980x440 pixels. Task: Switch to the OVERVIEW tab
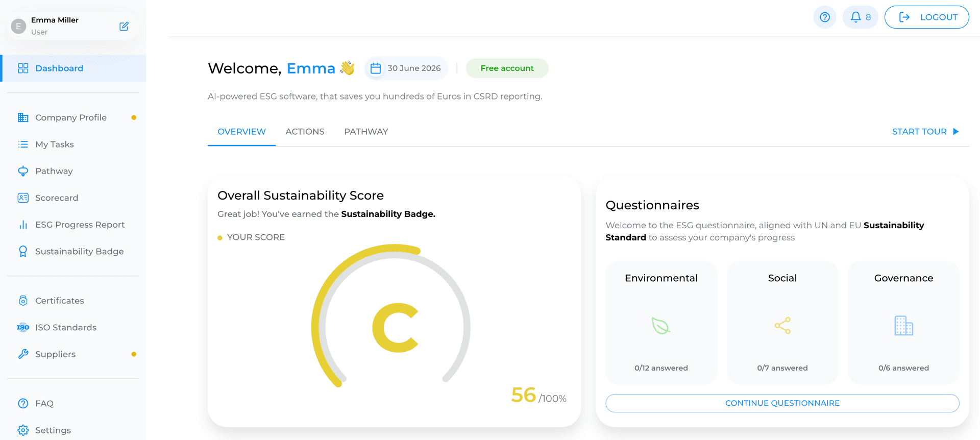coord(241,132)
